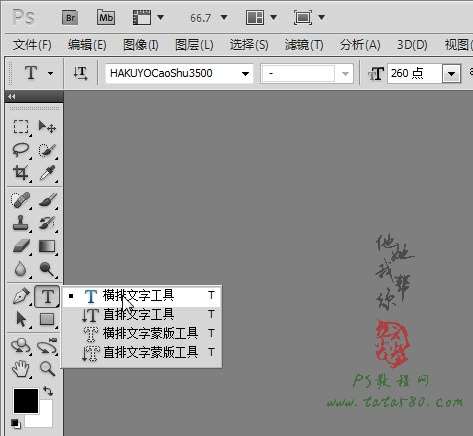Select the Pen tool
This screenshot has width=473, height=436.
pyautogui.click(x=21, y=296)
